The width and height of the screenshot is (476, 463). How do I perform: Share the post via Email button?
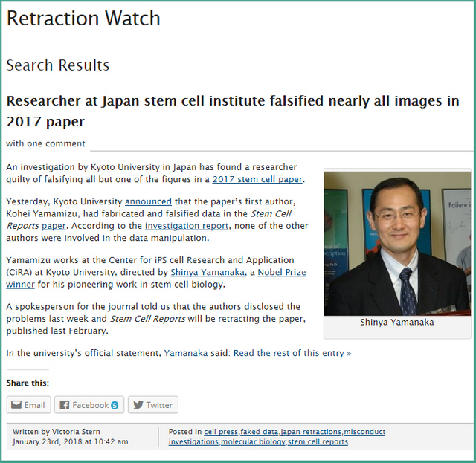point(28,405)
